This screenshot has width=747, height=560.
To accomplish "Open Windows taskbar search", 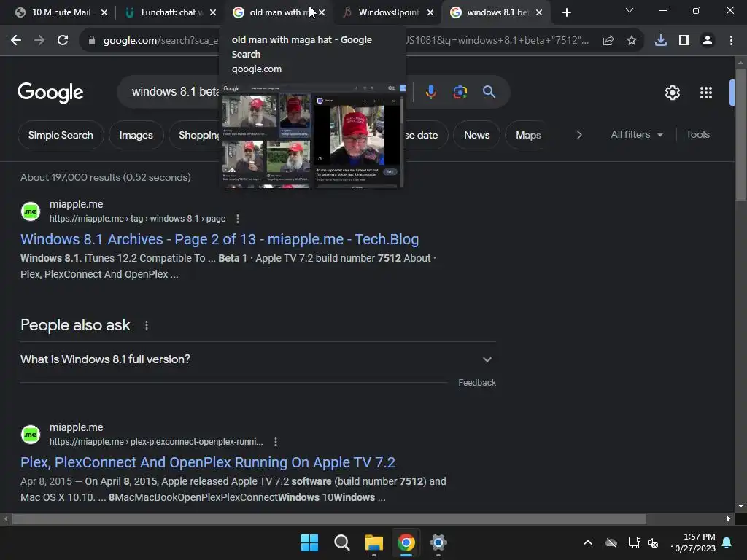I will (341, 542).
